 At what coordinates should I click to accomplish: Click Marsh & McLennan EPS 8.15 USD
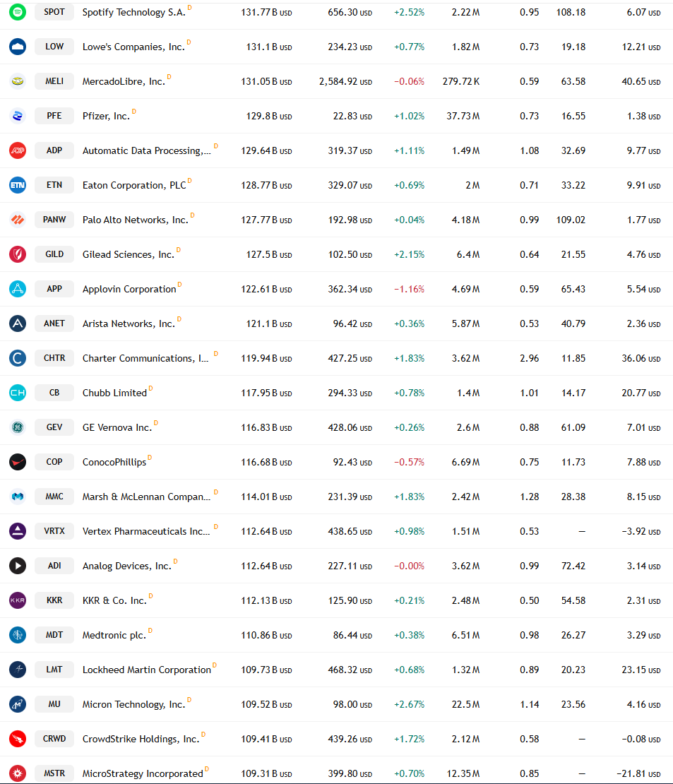[x=643, y=497]
